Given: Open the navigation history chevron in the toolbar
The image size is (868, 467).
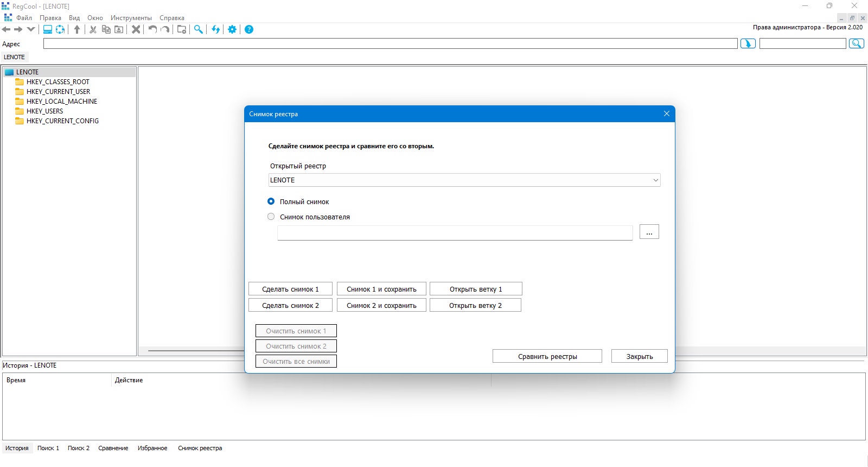Looking at the screenshot, I should coord(31,29).
